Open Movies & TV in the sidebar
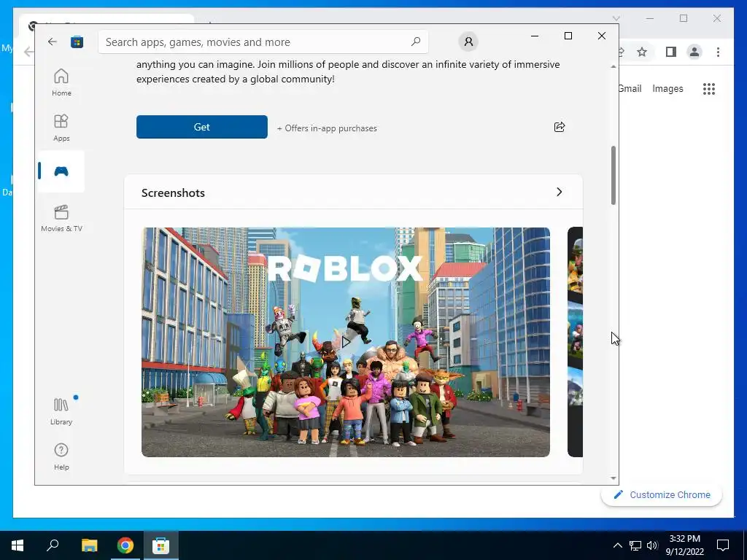 (x=61, y=218)
